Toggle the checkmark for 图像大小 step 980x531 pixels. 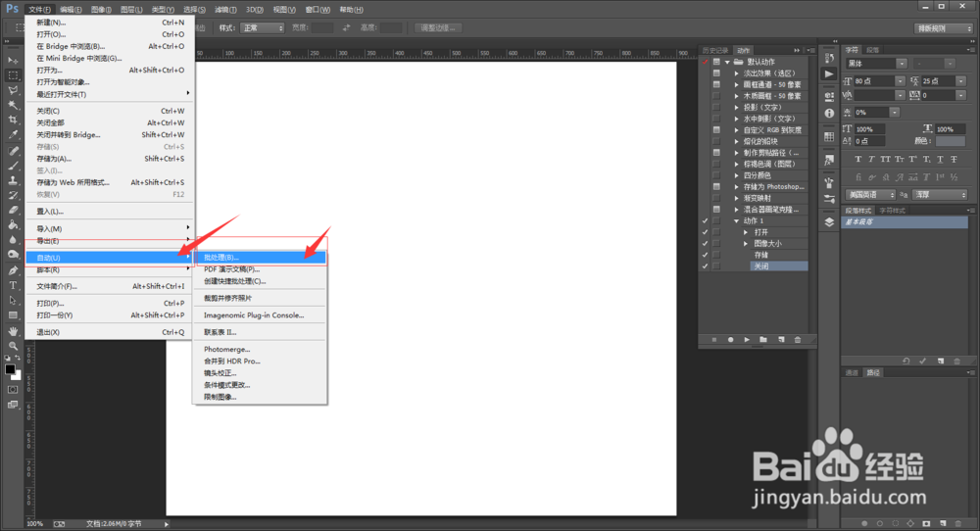(x=705, y=243)
